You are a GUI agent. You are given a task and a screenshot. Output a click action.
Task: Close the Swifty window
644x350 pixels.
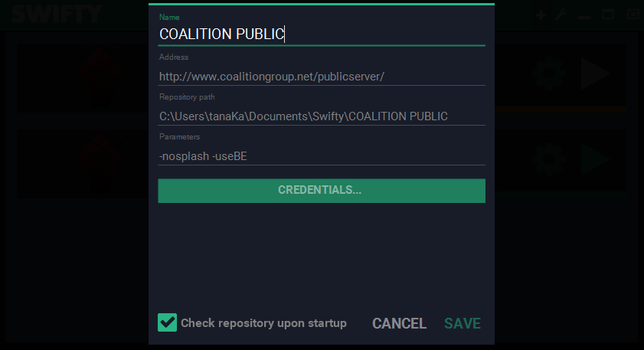pos(633,15)
